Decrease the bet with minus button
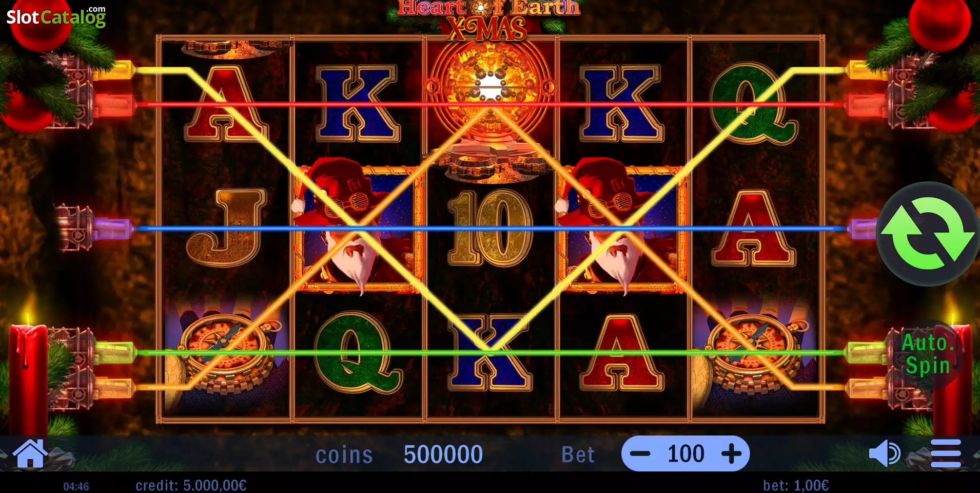The width and height of the screenshot is (980, 493). (640, 453)
